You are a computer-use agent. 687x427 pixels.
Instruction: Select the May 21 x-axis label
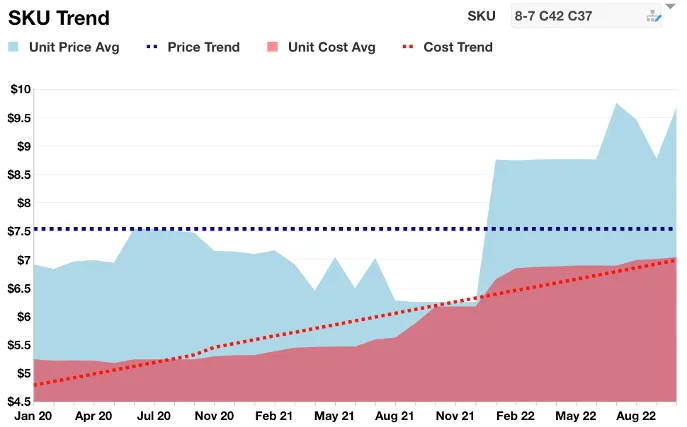(334, 416)
